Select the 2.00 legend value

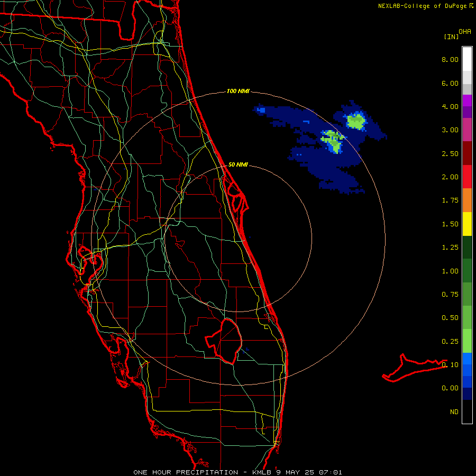pos(450,177)
